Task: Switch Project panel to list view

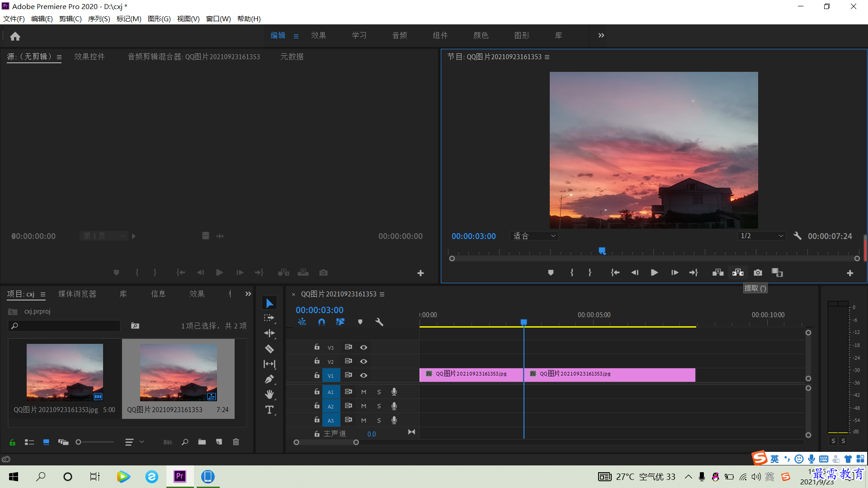Action: pyautogui.click(x=29, y=442)
